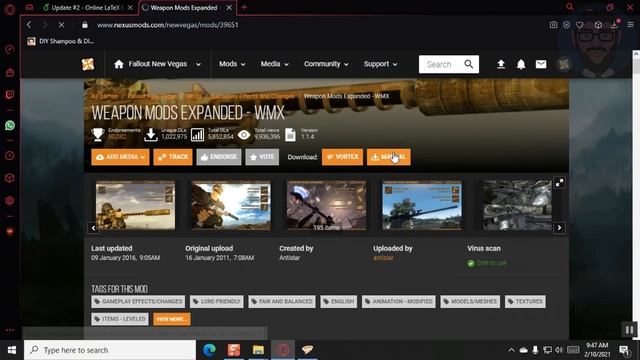Select the Lore-Friendly tag
640x360 pixels.
click(x=216, y=302)
